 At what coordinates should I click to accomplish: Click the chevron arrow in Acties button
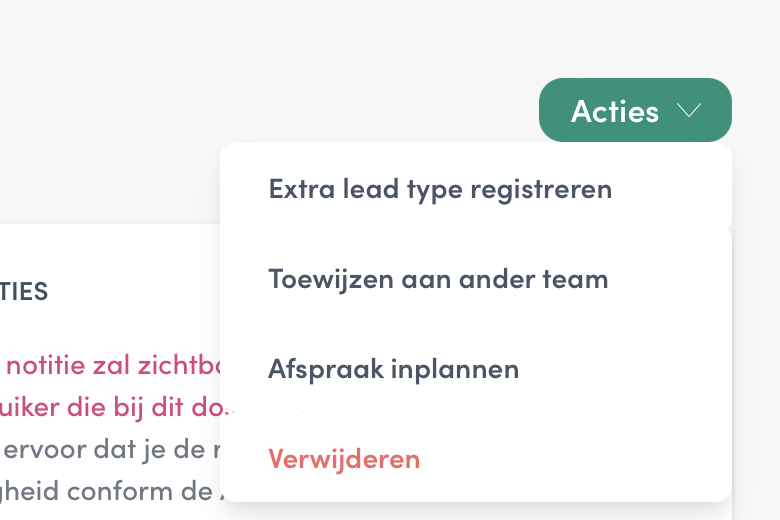point(689,110)
